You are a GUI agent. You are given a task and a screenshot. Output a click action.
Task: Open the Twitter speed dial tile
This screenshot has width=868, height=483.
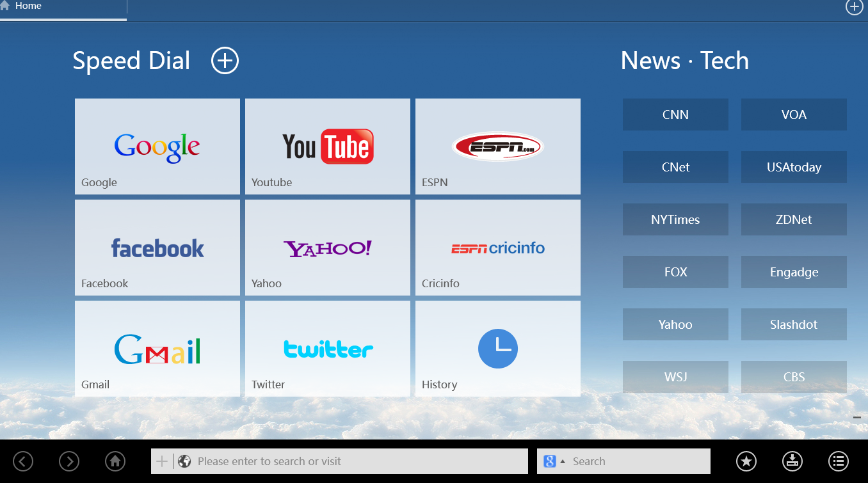[x=328, y=349]
